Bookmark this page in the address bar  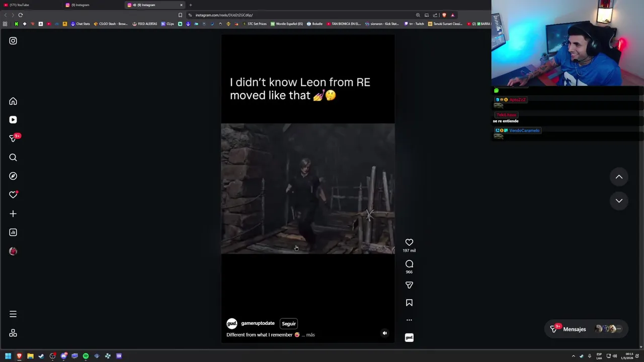tap(180, 15)
